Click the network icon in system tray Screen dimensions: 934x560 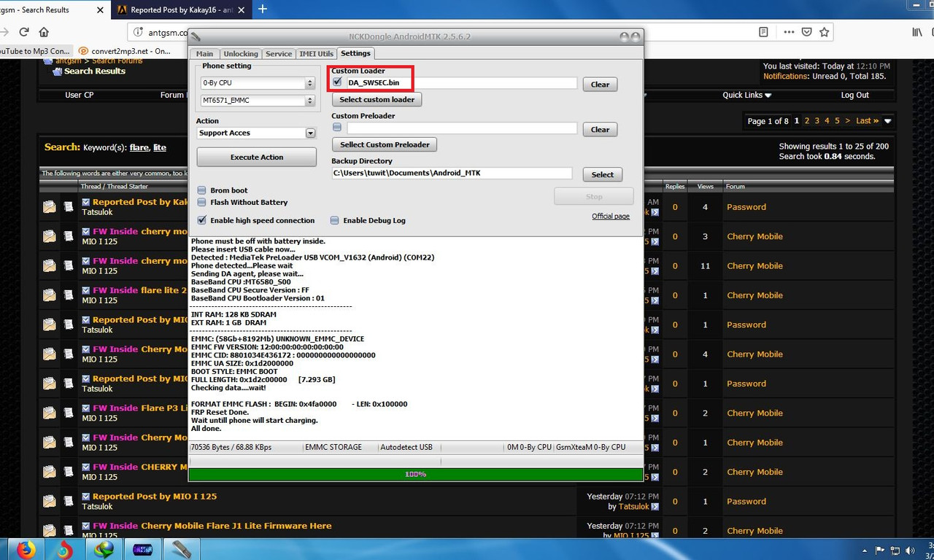pos(897,550)
